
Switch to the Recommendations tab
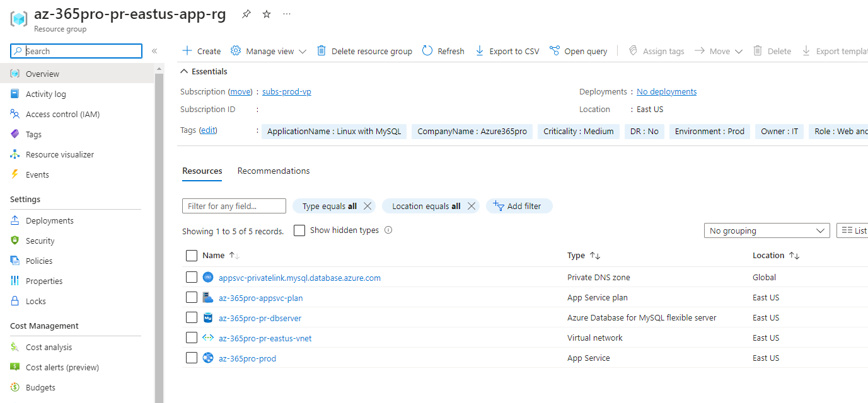(x=274, y=171)
